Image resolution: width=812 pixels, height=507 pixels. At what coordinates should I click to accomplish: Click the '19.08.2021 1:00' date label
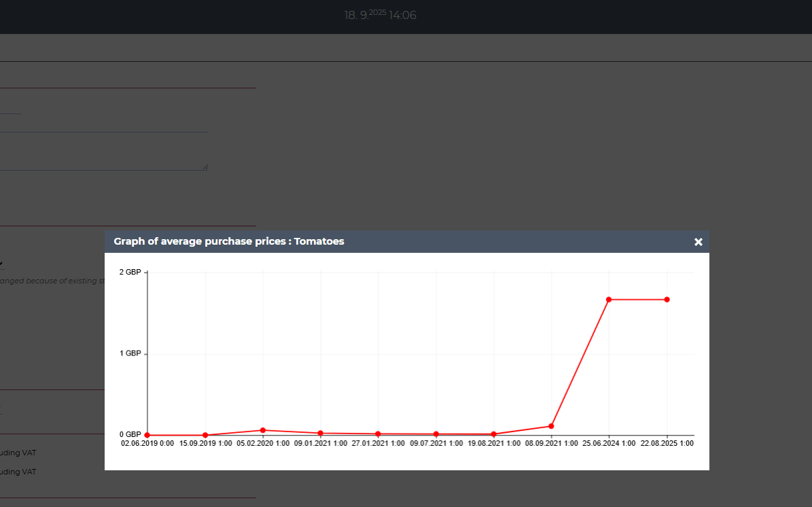tap(494, 443)
